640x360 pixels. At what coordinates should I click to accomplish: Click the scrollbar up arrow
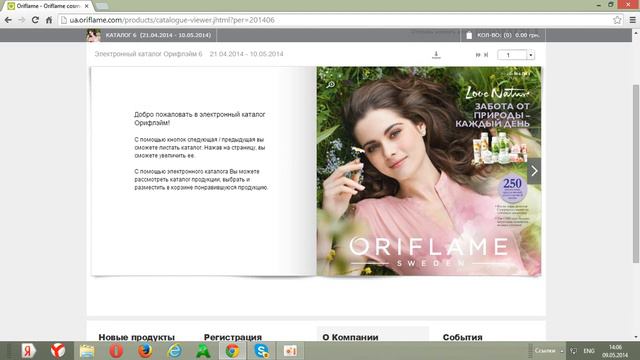[636, 33]
